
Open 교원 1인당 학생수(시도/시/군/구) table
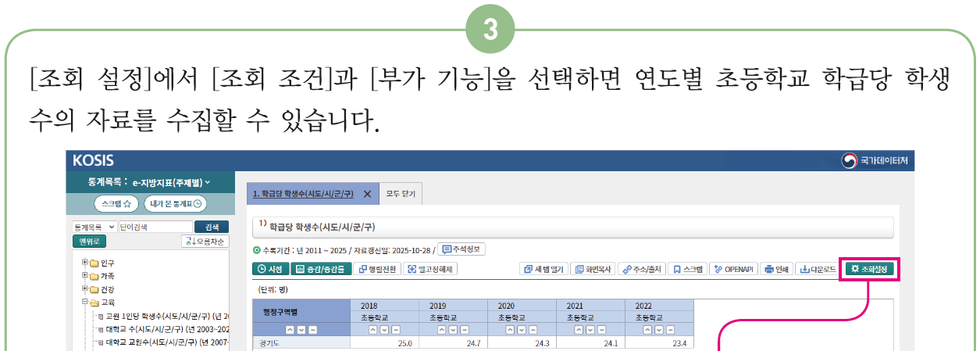(x=167, y=317)
